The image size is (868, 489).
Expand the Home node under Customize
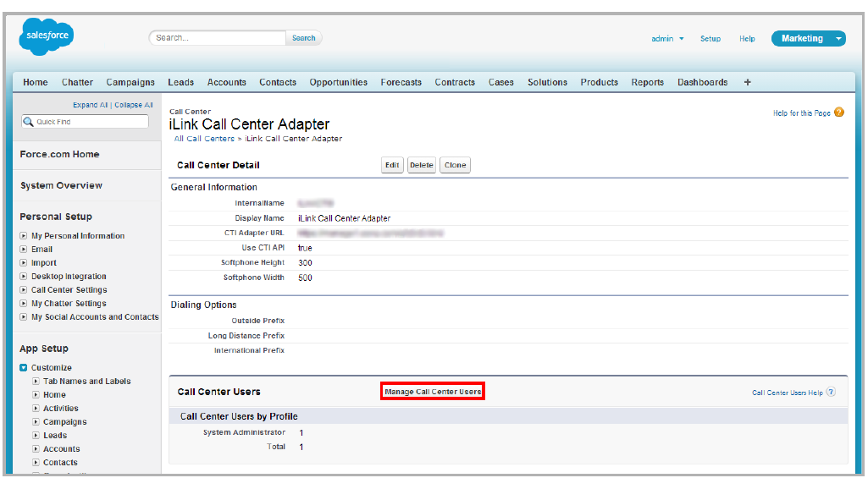click(x=36, y=394)
